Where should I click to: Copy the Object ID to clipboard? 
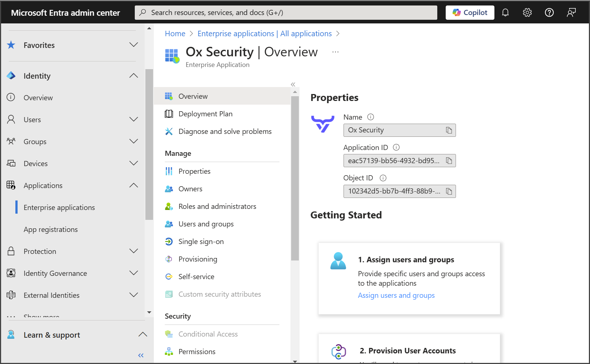pos(449,191)
